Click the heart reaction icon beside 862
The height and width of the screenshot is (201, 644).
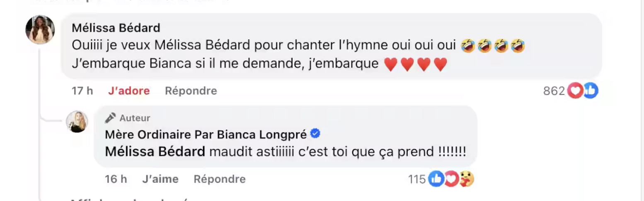[575, 91]
